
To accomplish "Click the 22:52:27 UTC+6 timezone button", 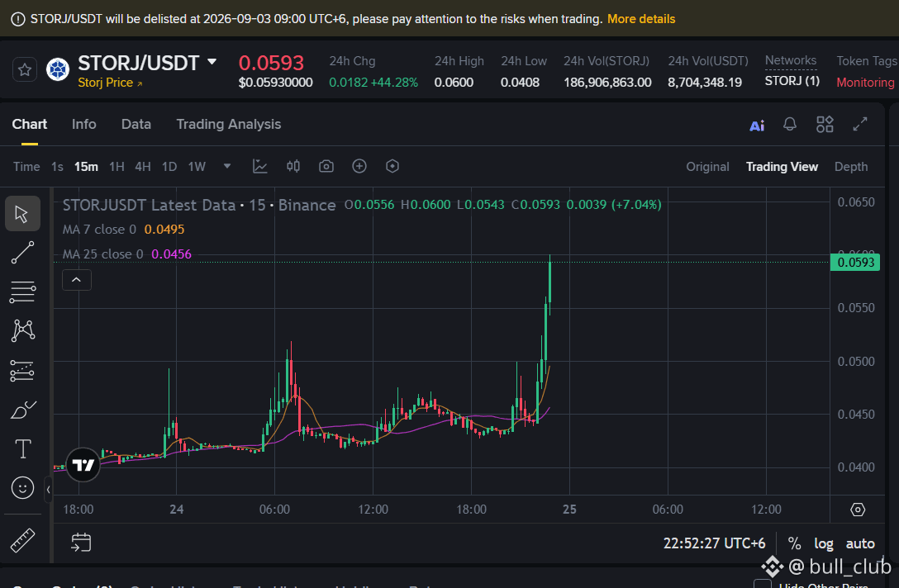I will pyautogui.click(x=715, y=543).
